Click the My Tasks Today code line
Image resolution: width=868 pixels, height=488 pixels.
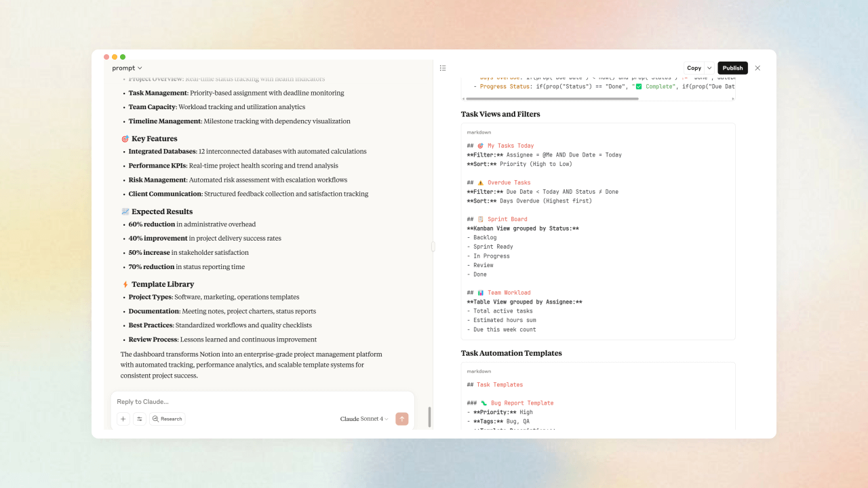(x=500, y=146)
